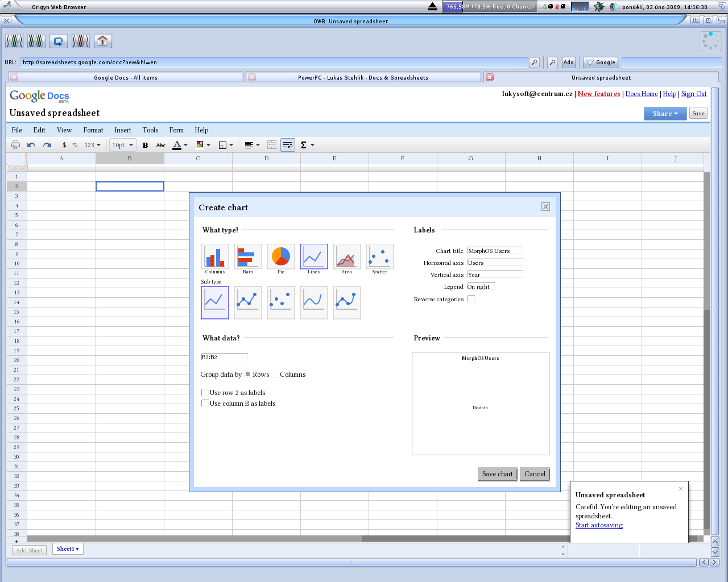Image resolution: width=728 pixels, height=582 pixels.
Task: Enable the Reverse categories checkbox
Action: tap(471, 299)
